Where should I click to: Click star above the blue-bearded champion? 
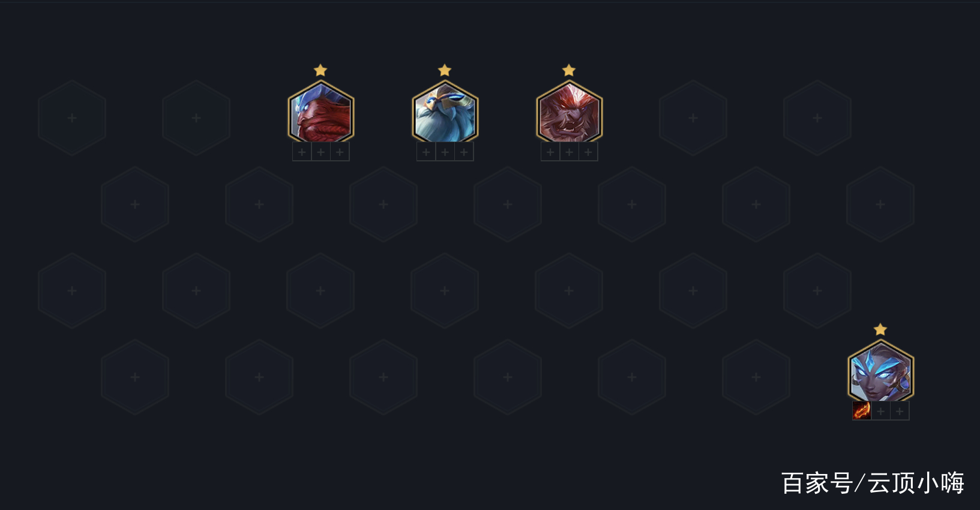click(445, 70)
